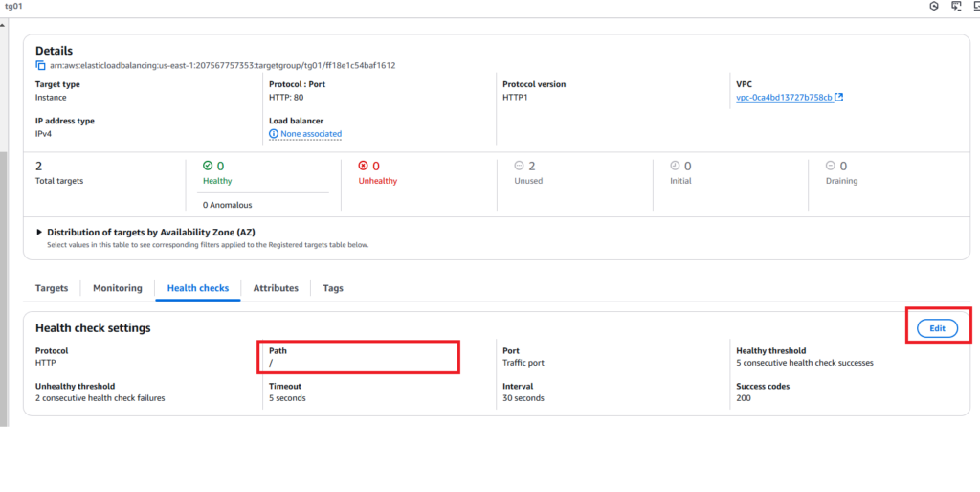Image resolution: width=980 pixels, height=492 pixels.
Task: Switch to the Targets tab
Action: pyautogui.click(x=52, y=288)
